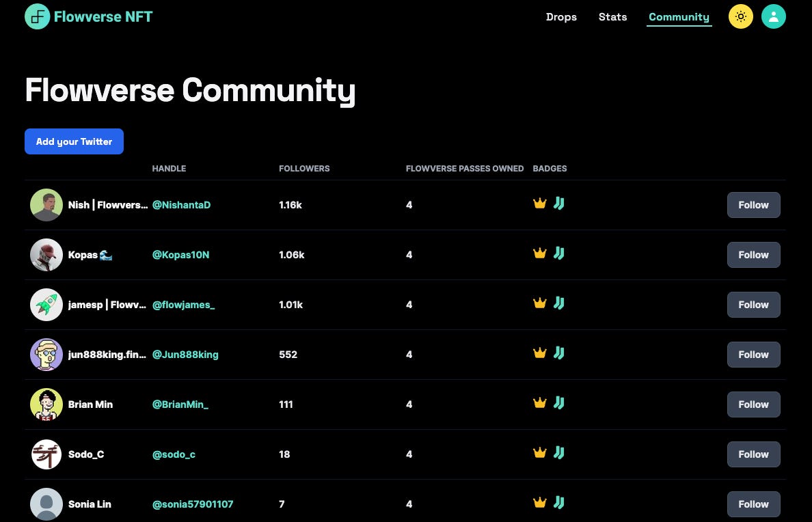Click the green Flow badge next to @Kopas10N
This screenshot has height=522, width=812.
[559, 253]
